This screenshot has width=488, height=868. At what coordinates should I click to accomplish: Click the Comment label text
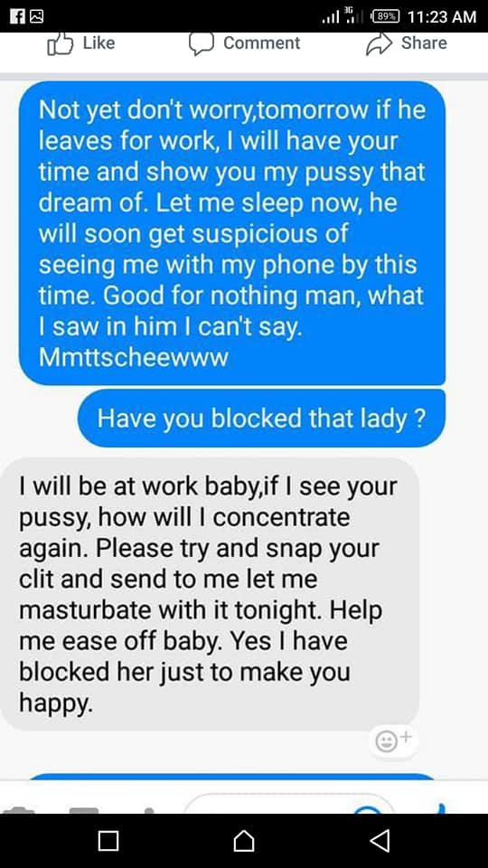[262, 42]
